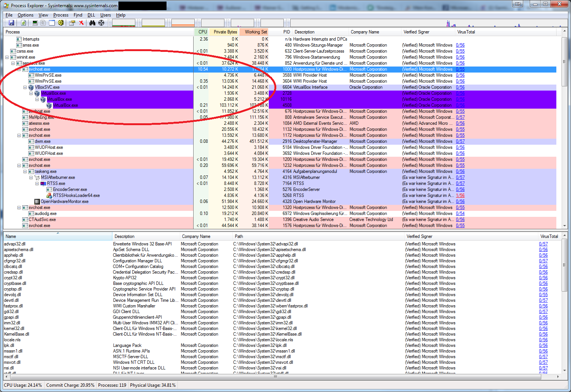Viewport: 571px width, 392px height.
Task: Open VirusTotal link for advapi32.dll
Action: coord(543,244)
